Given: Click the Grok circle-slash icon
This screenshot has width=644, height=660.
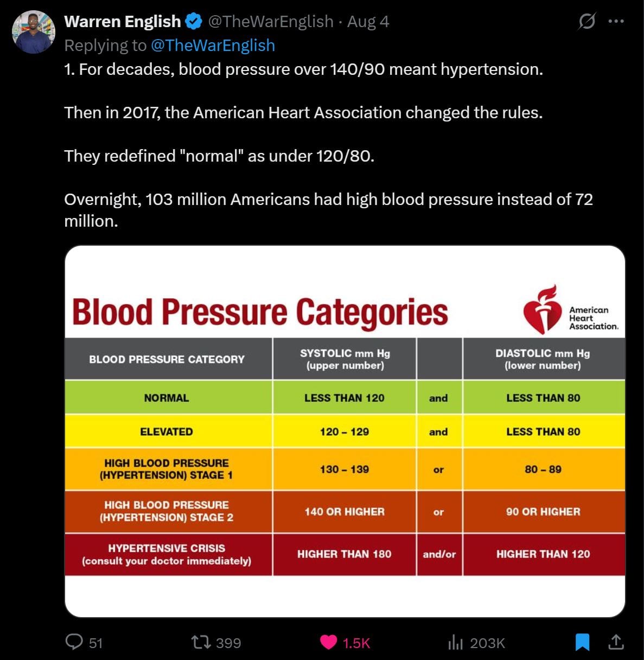Looking at the screenshot, I should pyautogui.click(x=586, y=22).
